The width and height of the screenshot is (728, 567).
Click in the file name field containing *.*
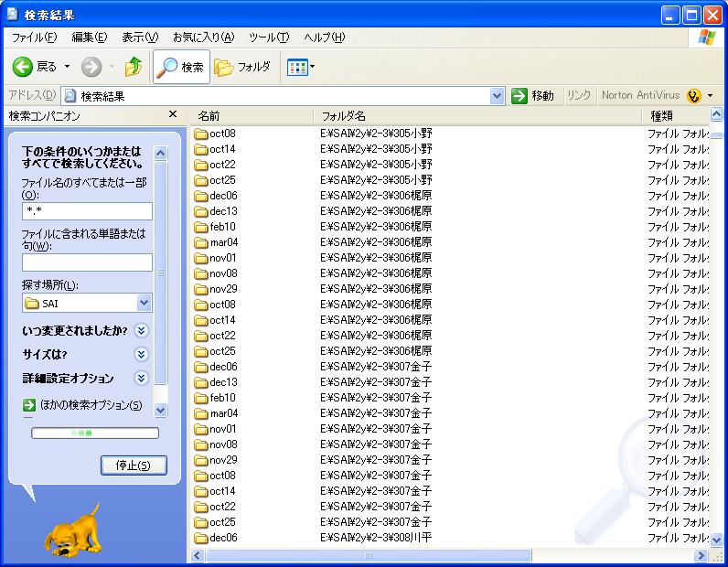click(87, 211)
